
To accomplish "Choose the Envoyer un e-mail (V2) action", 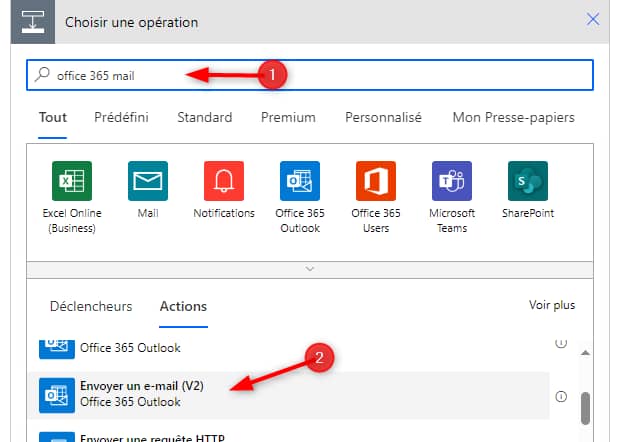I will [x=289, y=395].
